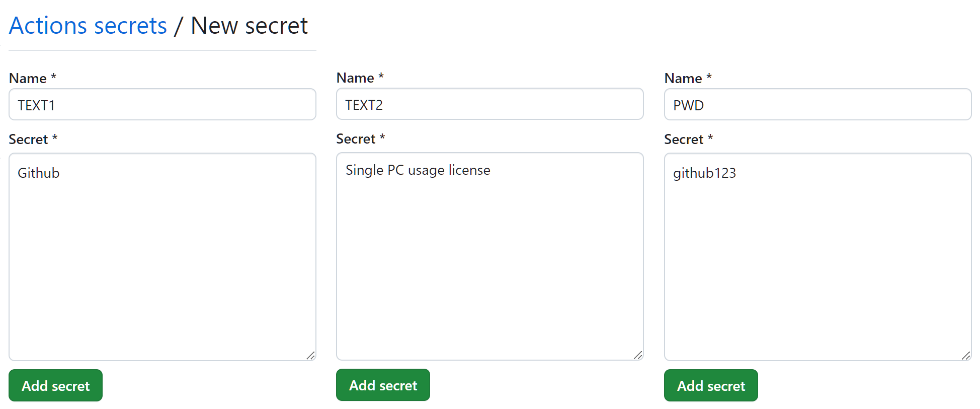This screenshot has height=409, width=980.
Task: Click the secret box containing github123
Action: [x=818, y=257]
